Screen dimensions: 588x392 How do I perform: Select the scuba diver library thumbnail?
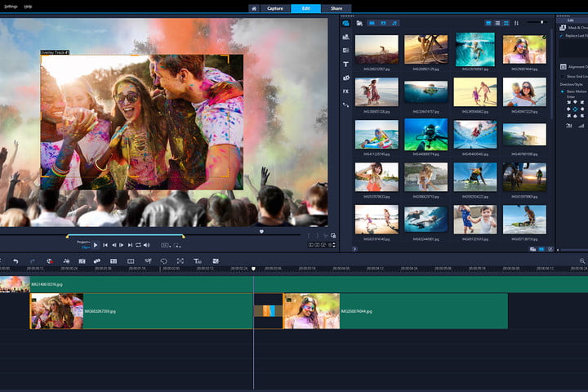pos(425,134)
